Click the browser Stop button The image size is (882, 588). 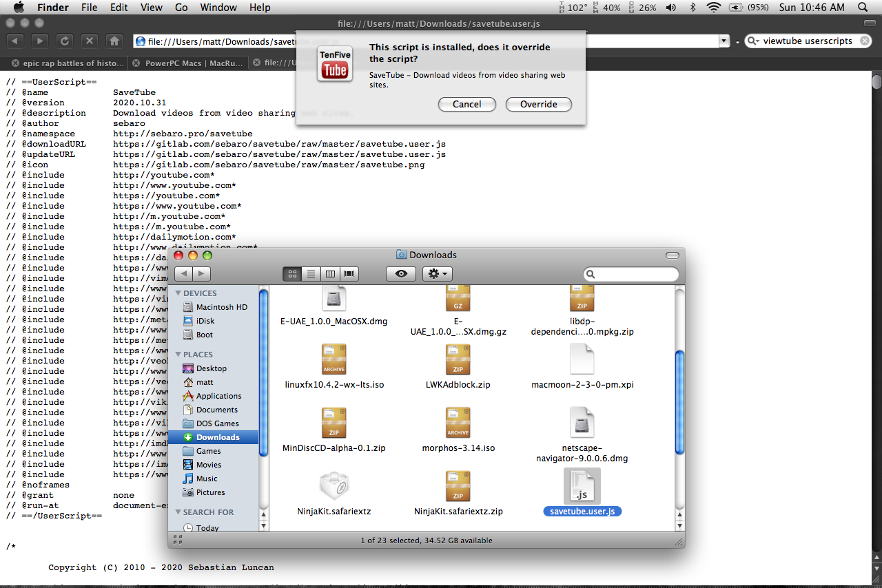90,41
